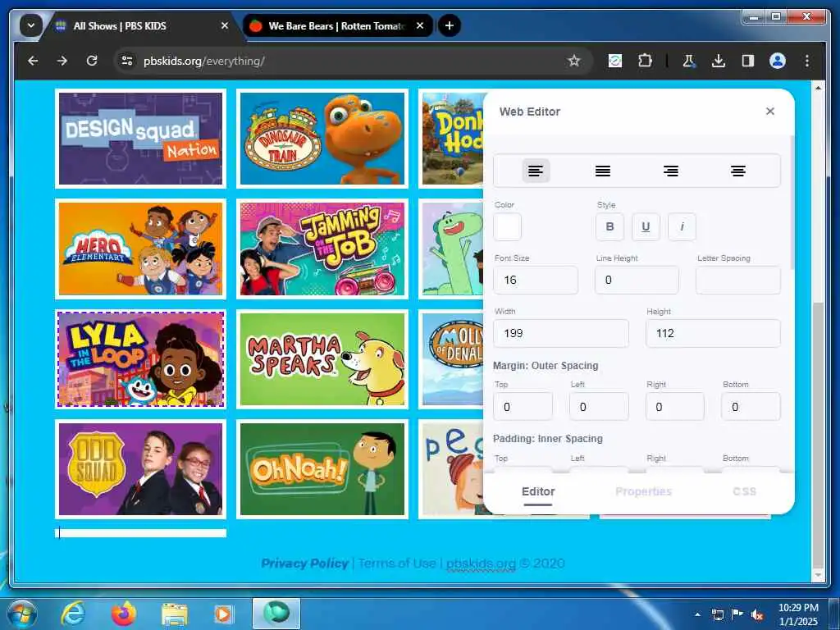This screenshot has height=630, width=840.
Task: Reload the current page
Action: click(x=92, y=61)
